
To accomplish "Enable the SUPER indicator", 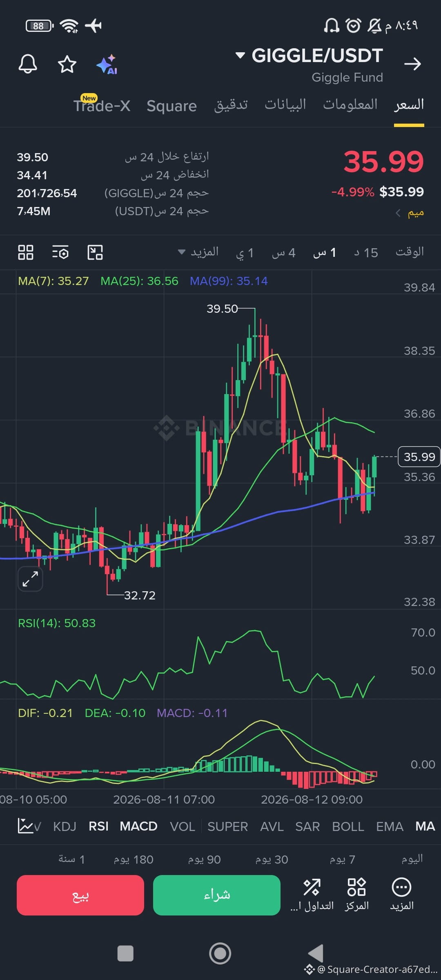I will click(228, 826).
